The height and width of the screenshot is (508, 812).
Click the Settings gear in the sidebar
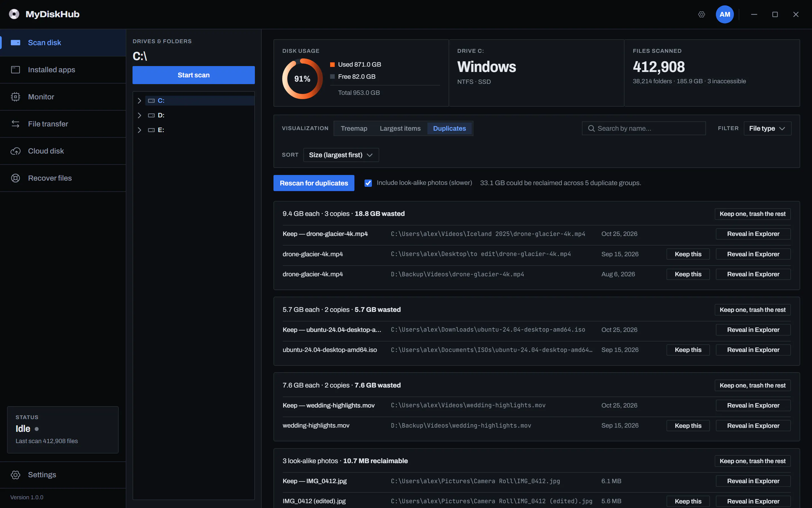pyautogui.click(x=16, y=475)
